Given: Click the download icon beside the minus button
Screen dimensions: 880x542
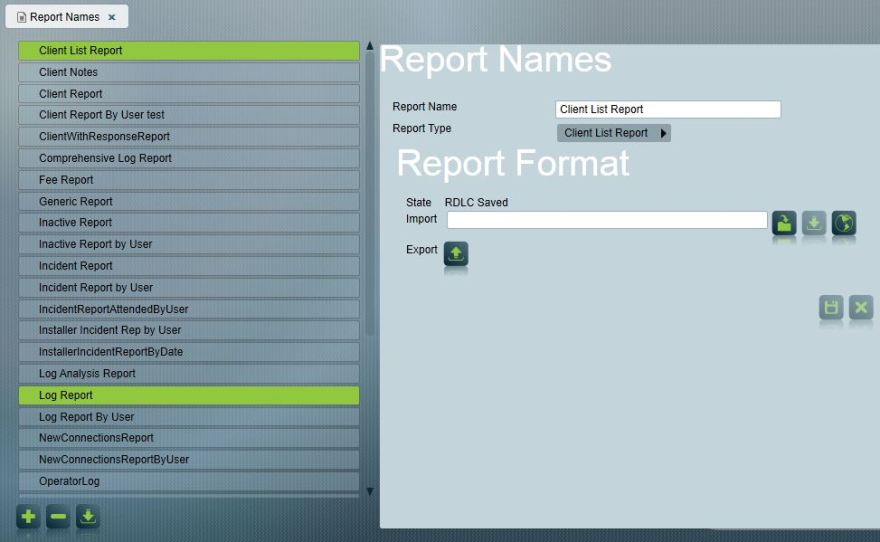Looking at the screenshot, I should point(88,516).
